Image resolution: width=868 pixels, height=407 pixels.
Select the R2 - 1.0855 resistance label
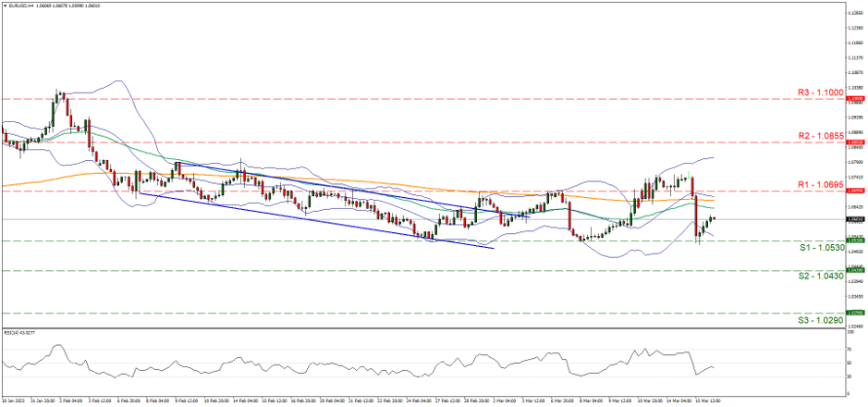click(x=819, y=135)
